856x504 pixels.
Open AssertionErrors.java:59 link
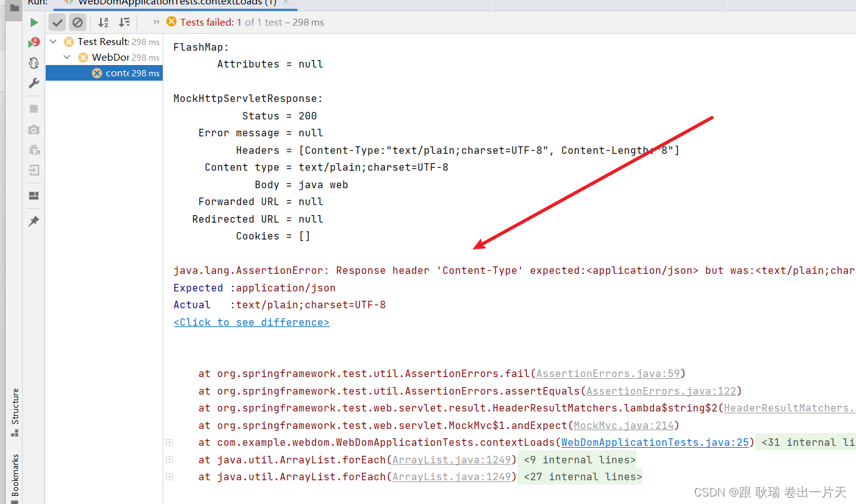click(608, 374)
